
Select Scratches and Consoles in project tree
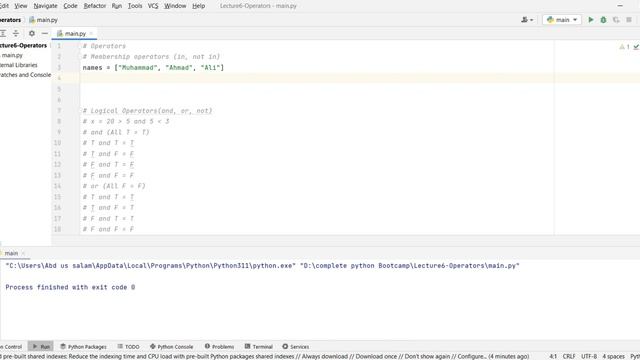25,75
